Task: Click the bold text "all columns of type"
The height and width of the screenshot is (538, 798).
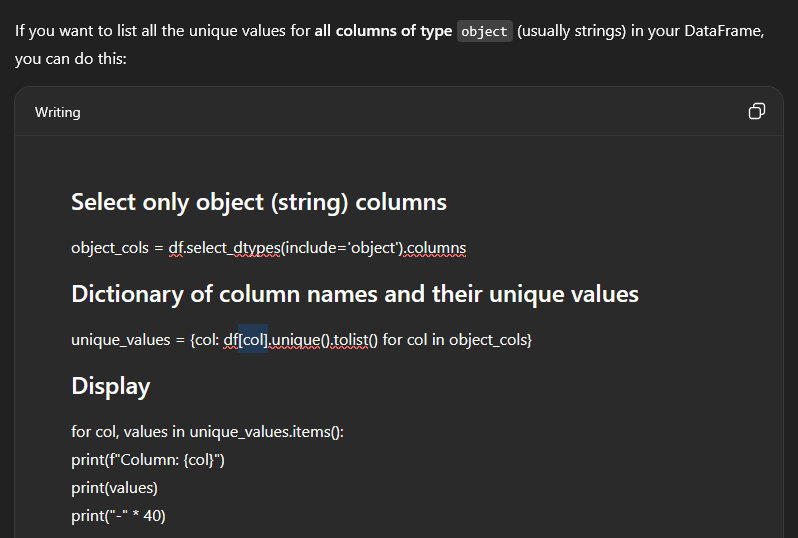Action: [x=382, y=31]
